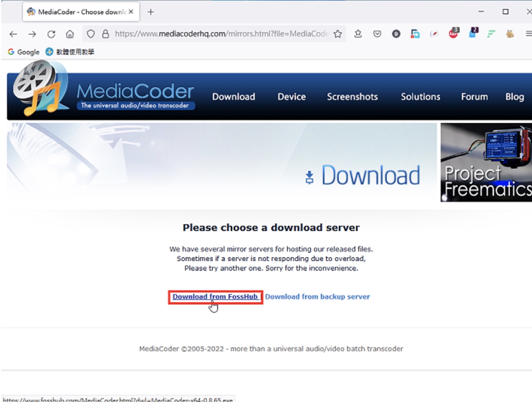Viewport: 532px width, 402px height.
Task: Bookmark this page with star icon
Action: pyautogui.click(x=338, y=34)
